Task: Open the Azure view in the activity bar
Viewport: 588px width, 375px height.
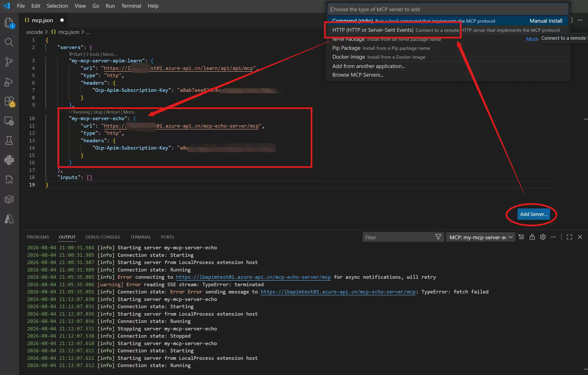Action: [x=9, y=219]
